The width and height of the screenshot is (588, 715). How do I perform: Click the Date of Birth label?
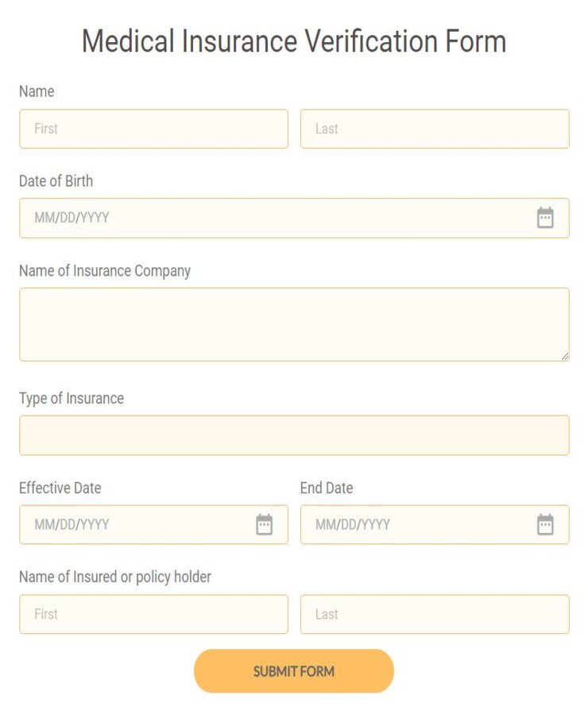[56, 181]
